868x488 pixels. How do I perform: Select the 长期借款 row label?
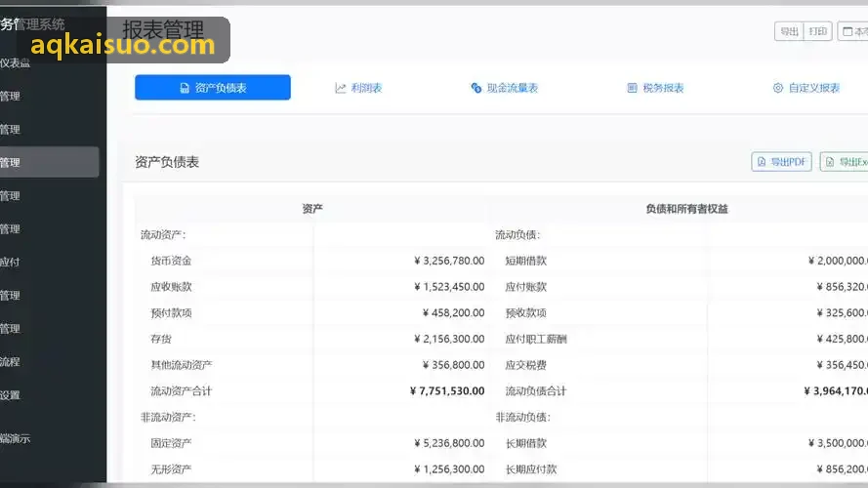pyautogui.click(x=526, y=443)
